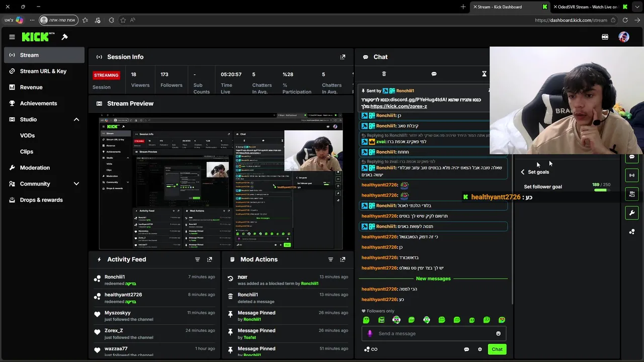The height and width of the screenshot is (362, 644).
Task: Click the Stream Preview video thumbnail
Action: 221,182
